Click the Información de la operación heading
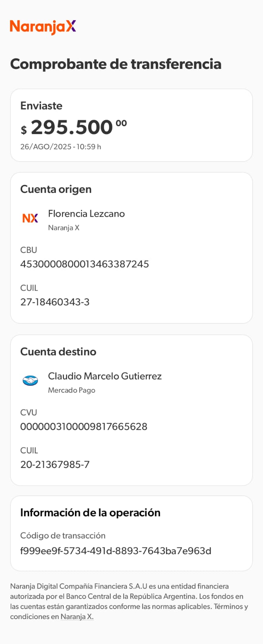Viewport: 263px width, 644px height. coord(90,513)
